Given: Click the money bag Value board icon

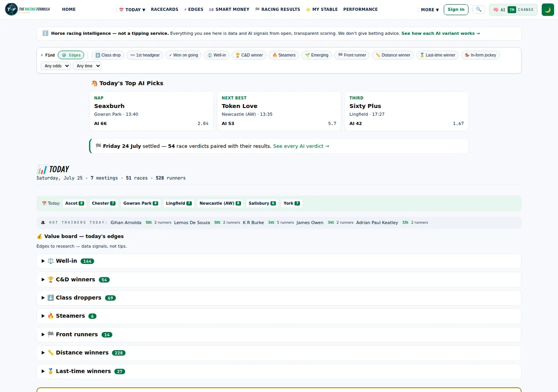Looking at the screenshot, I should pos(39,236).
